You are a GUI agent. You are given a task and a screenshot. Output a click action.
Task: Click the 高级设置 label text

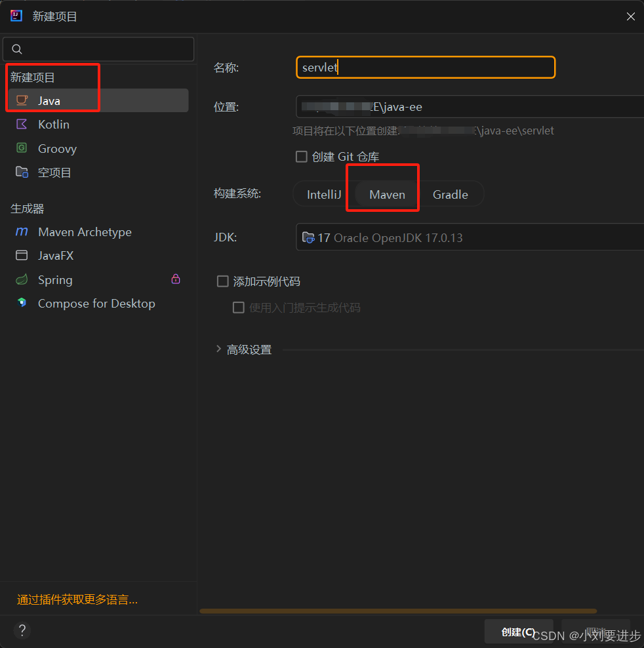coord(249,350)
